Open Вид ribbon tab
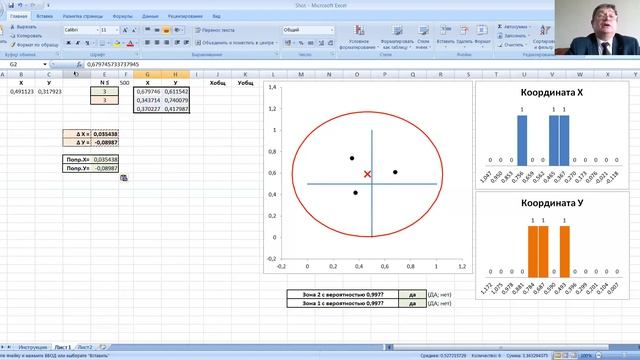The width and height of the screenshot is (640, 360). [216, 16]
